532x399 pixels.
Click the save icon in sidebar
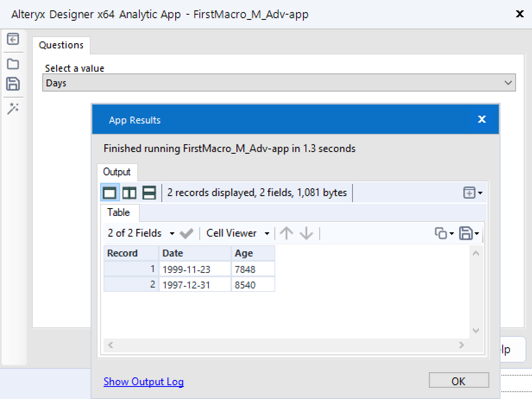click(x=13, y=84)
